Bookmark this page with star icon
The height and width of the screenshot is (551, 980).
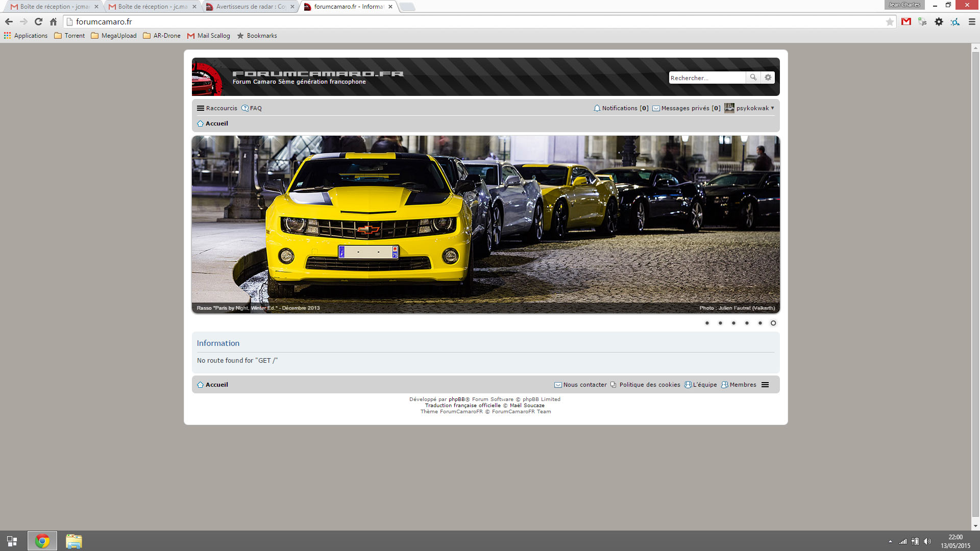[890, 22]
